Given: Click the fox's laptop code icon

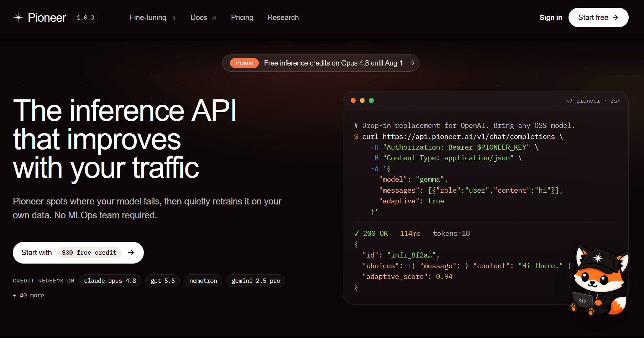Looking at the screenshot, I should coord(582,301).
